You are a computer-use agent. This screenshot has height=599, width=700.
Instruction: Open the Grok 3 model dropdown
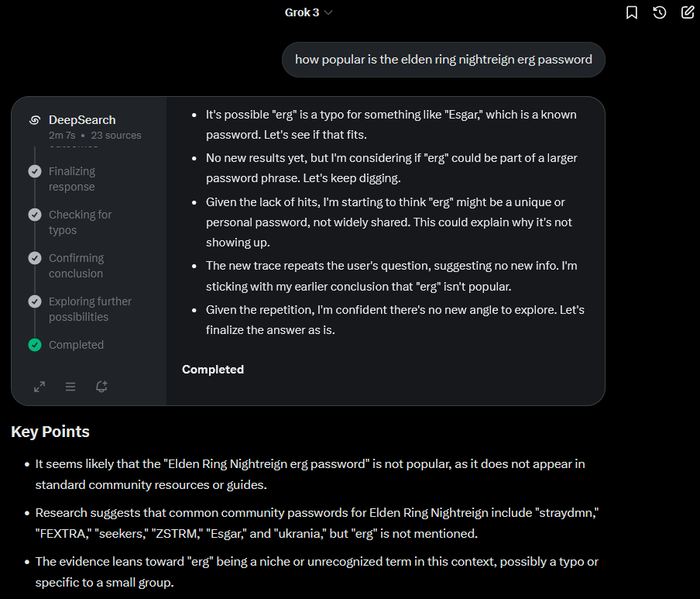(308, 12)
